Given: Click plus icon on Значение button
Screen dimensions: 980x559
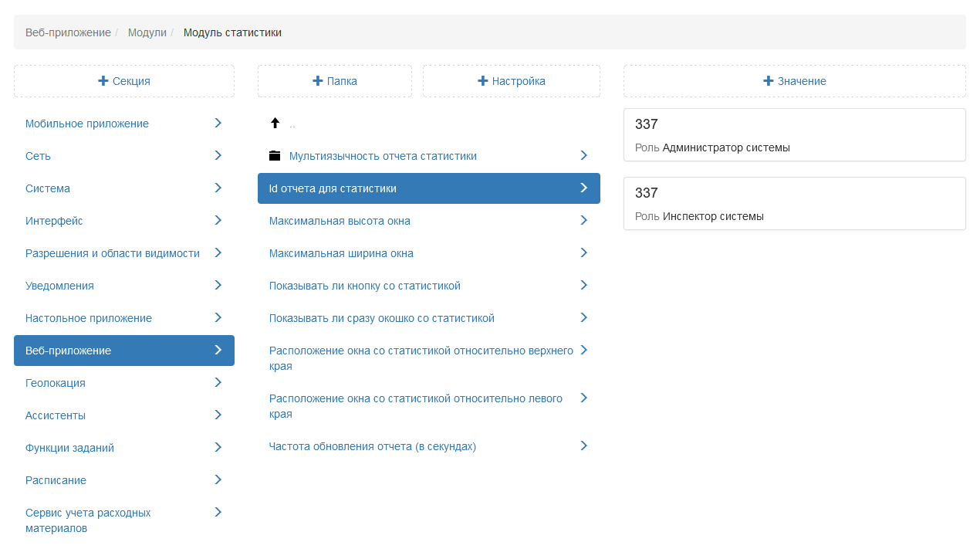Looking at the screenshot, I should (768, 81).
